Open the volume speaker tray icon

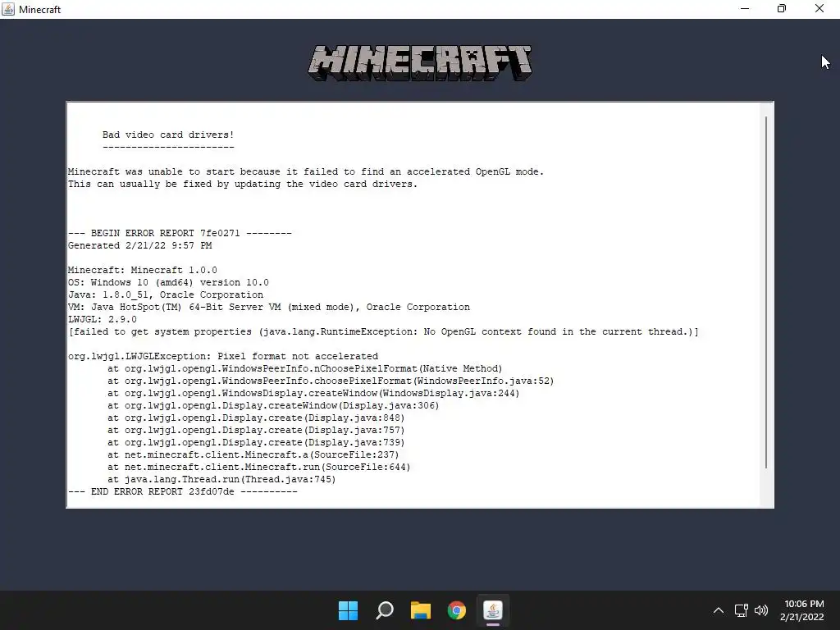click(760, 610)
